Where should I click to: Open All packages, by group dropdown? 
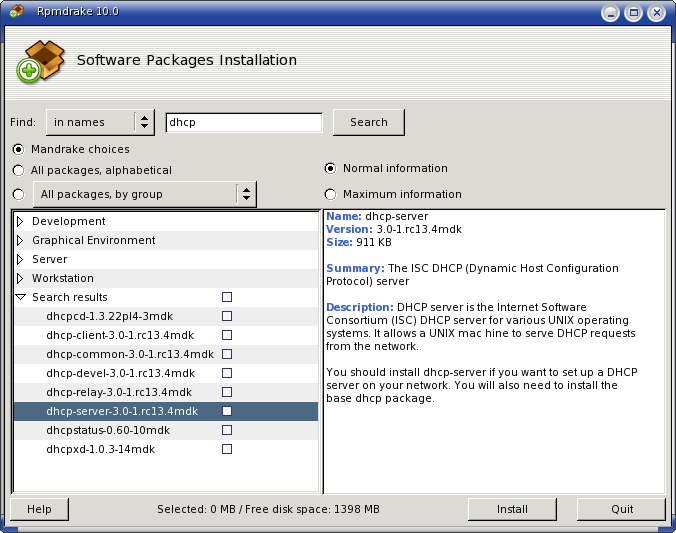click(x=145, y=194)
